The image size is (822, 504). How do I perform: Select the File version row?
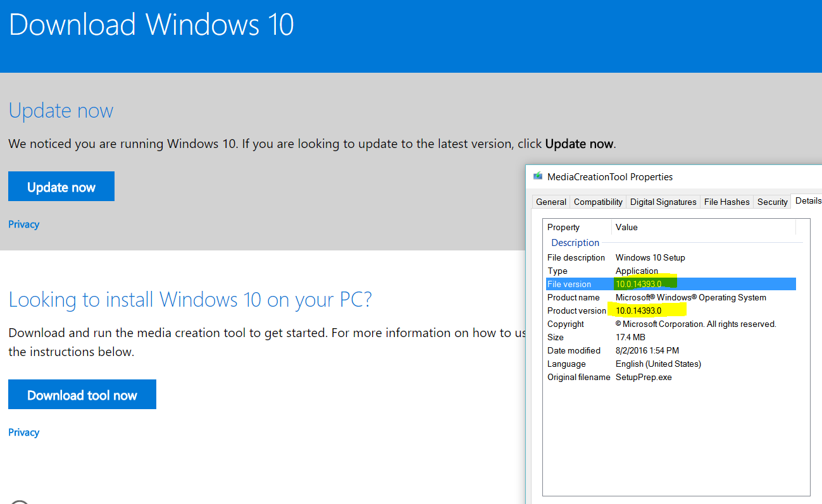coord(671,284)
